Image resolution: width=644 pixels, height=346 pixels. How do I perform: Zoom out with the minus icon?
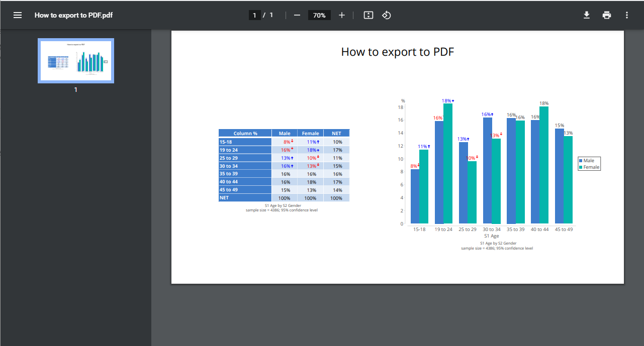pyautogui.click(x=297, y=15)
